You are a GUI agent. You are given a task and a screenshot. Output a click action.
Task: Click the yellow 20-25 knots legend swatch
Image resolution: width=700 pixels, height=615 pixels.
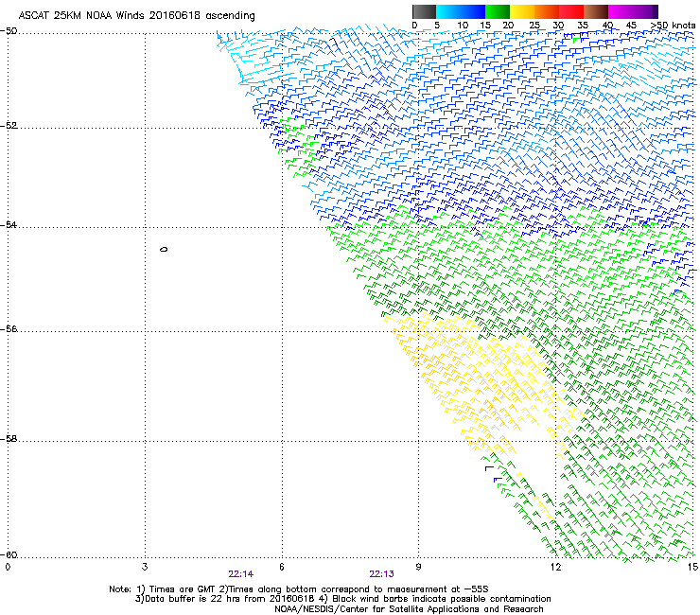point(522,11)
